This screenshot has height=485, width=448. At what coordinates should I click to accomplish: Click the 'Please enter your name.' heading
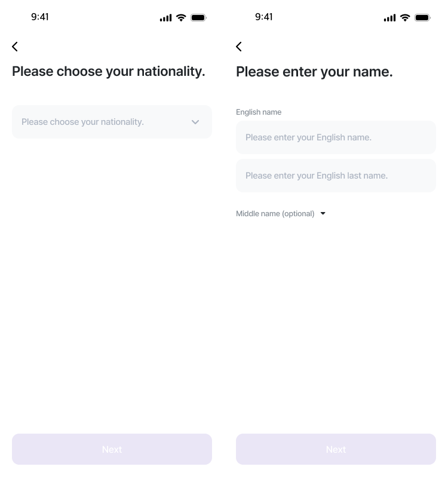[314, 72]
